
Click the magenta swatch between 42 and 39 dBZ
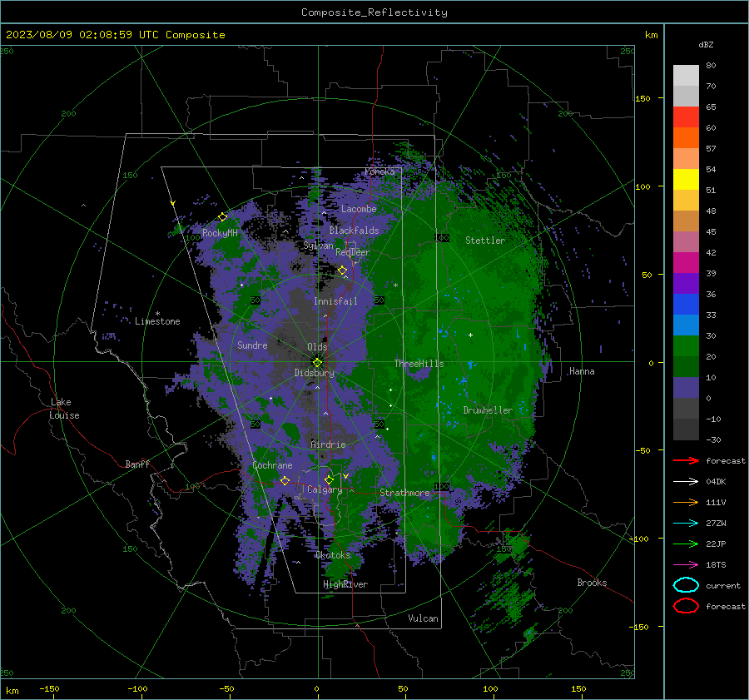click(x=686, y=262)
